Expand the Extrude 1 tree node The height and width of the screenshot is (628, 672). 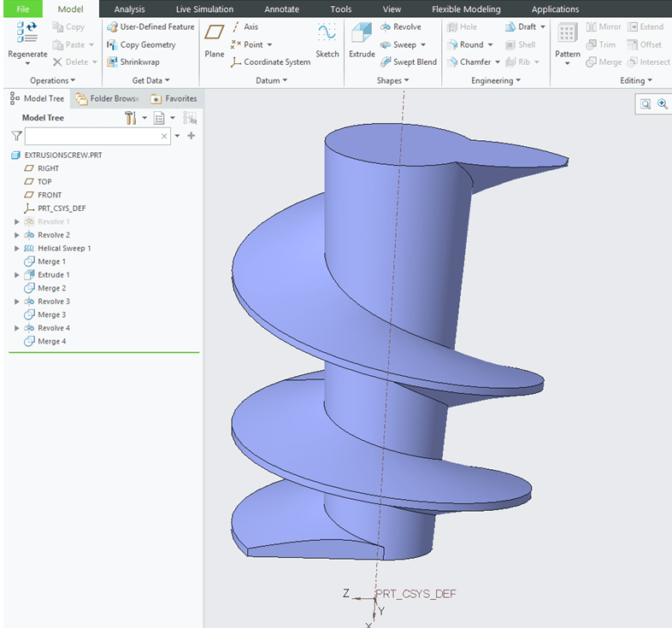[x=17, y=275]
